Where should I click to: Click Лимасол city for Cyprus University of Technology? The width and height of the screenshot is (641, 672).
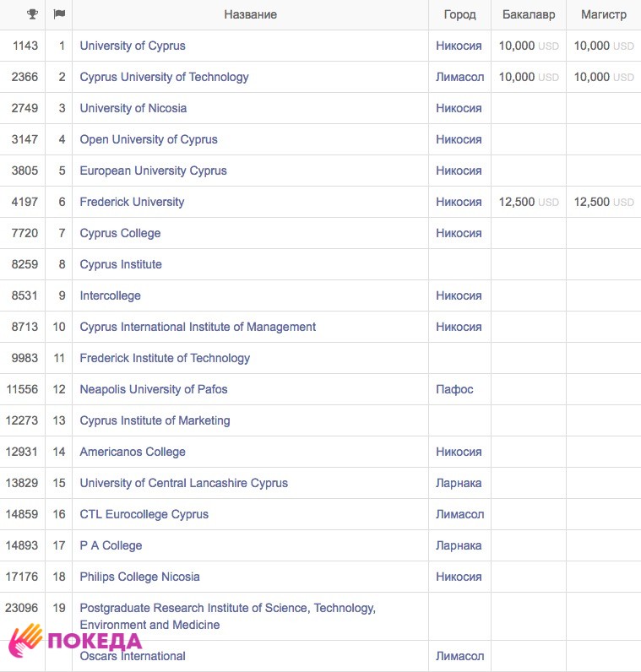click(459, 77)
